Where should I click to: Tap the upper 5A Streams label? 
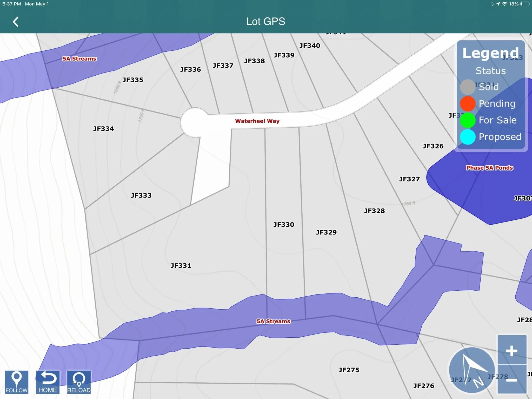[79, 58]
